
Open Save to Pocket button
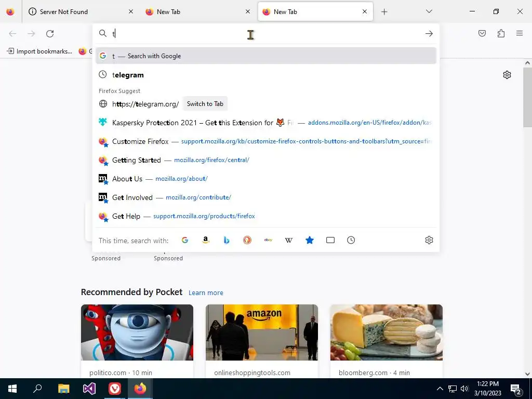pos(482,33)
